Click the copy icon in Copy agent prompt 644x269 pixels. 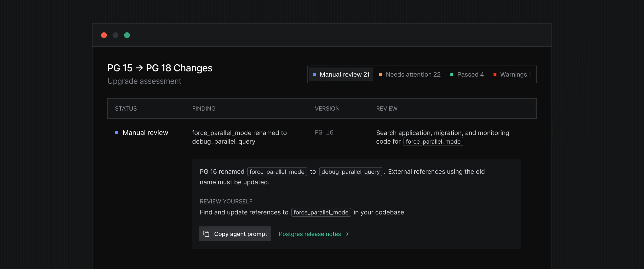[206, 234]
